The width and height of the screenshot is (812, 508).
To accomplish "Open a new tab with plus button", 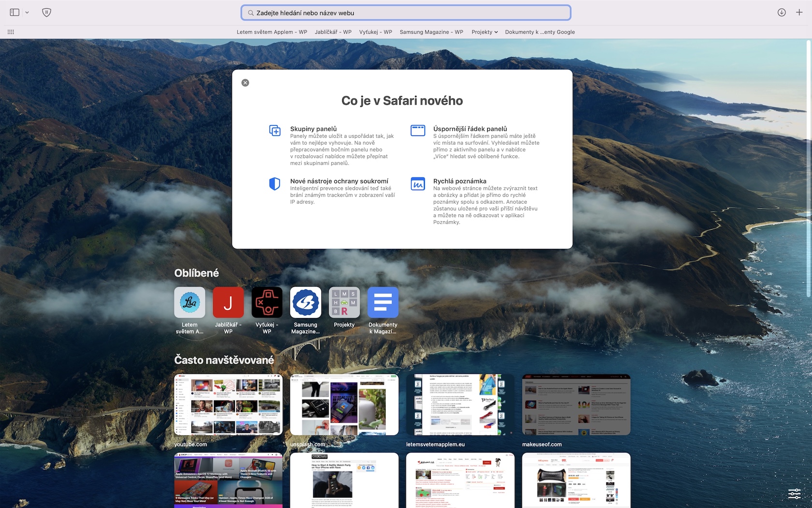I will point(799,13).
